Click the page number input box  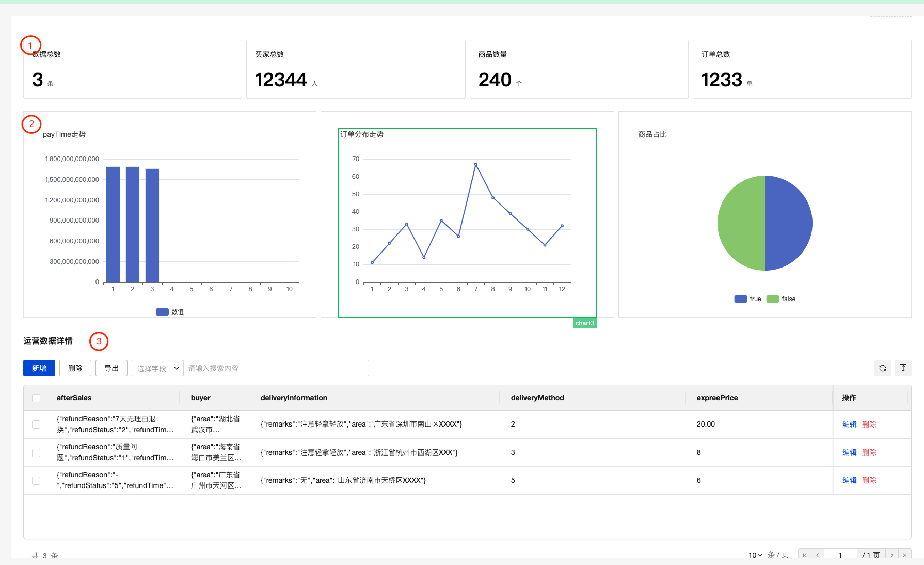840,555
